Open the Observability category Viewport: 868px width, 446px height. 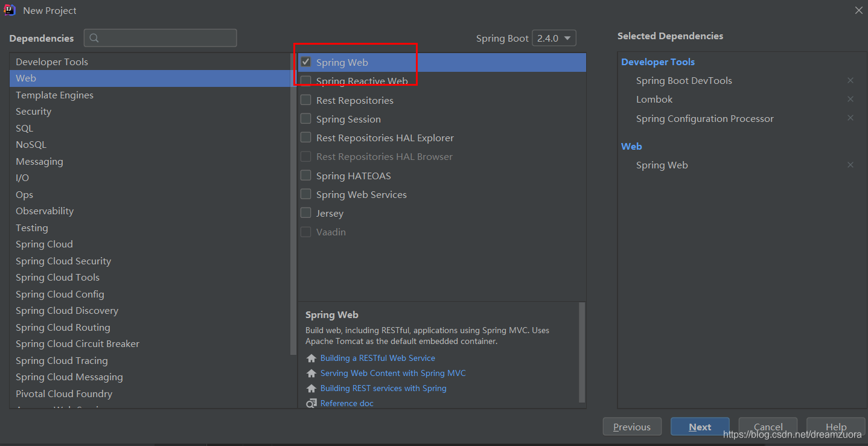(x=150, y=211)
